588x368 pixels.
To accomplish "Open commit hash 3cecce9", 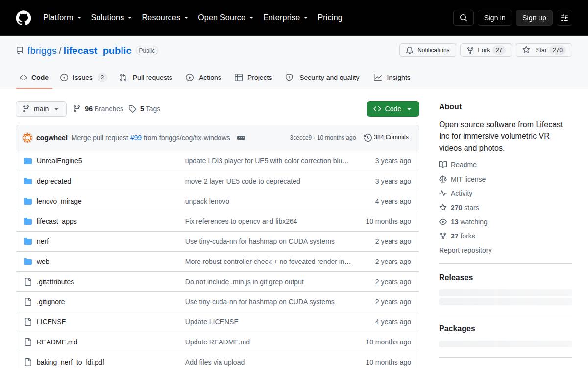I will 301,138.
